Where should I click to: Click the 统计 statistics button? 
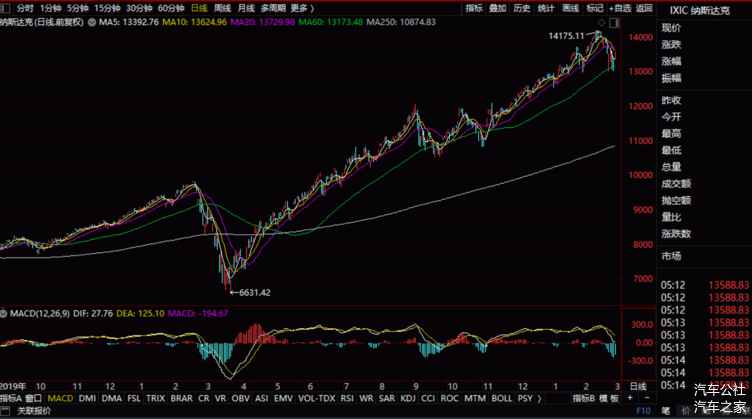pyautogui.click(x=546, y=8)
